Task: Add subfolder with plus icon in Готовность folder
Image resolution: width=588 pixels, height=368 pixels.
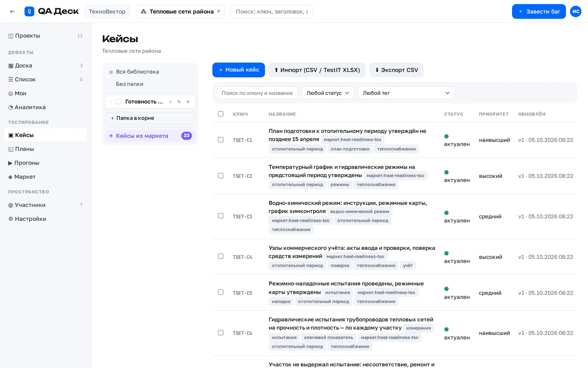Action: click(x=170, y=102)
